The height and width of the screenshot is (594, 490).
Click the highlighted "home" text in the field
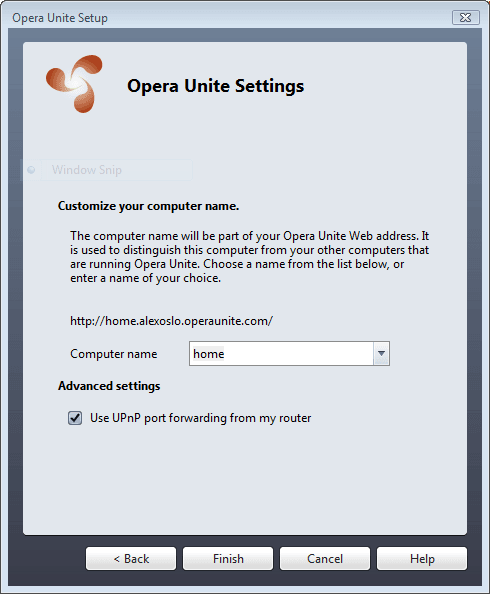208,354
